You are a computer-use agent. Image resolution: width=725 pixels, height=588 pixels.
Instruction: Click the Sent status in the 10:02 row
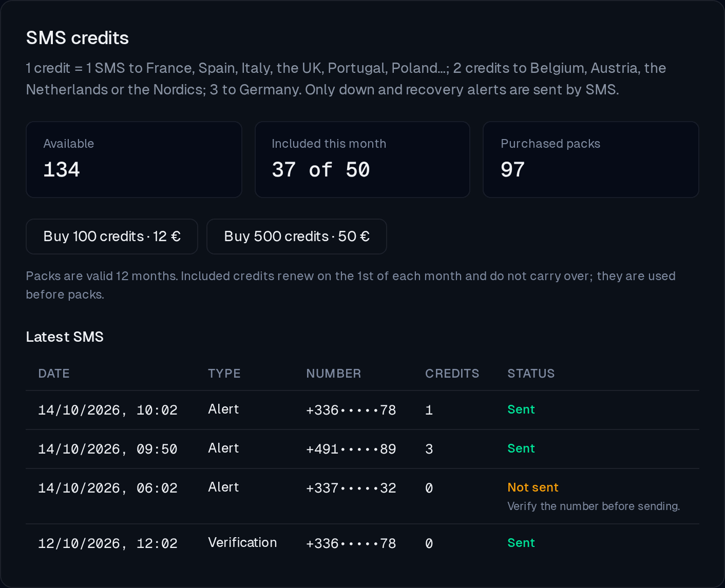pos(521,409)
